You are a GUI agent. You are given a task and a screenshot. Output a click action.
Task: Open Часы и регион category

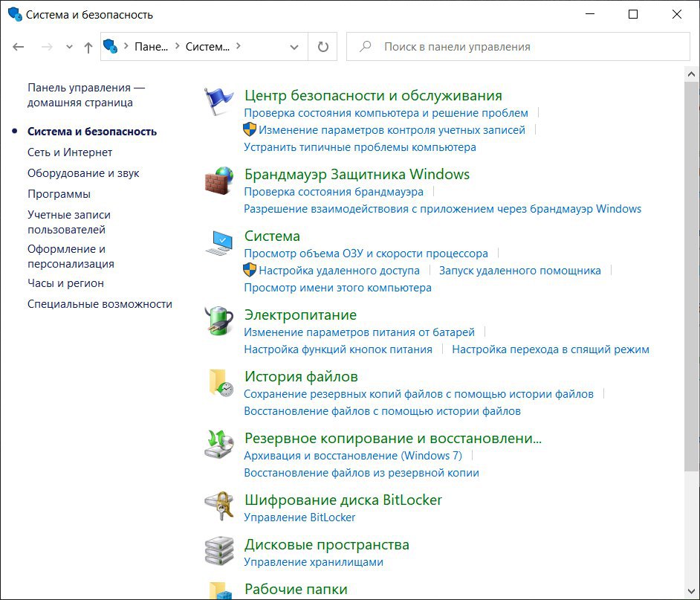coord(65,283)
